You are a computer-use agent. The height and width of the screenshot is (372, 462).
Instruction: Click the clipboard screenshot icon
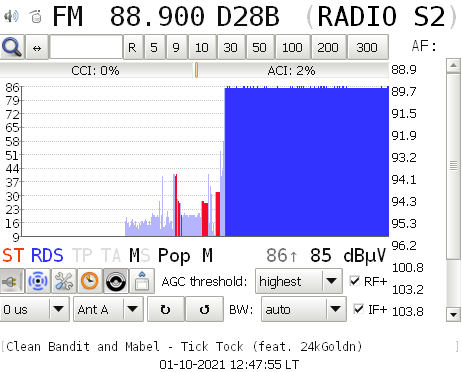[142, 281]
